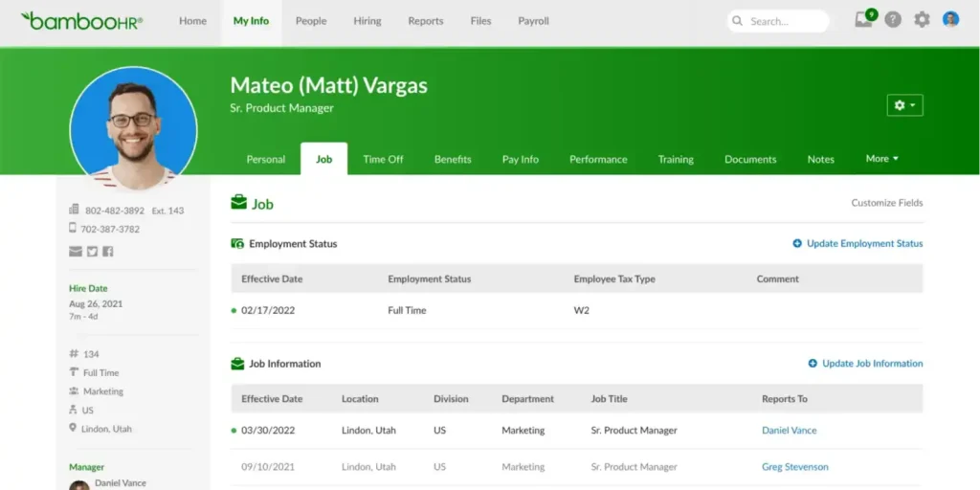Open the Twitter icon in sidebar
The width and height of the screenshot is (980, 490).
pyautogui.click(x=92, y=252)
